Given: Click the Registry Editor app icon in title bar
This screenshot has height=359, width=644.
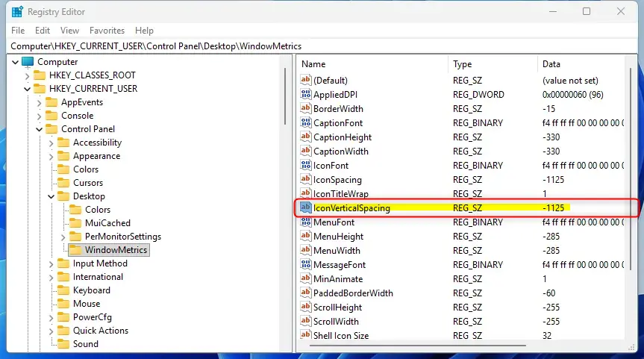Looking at the screenshot, I should 17,11.
